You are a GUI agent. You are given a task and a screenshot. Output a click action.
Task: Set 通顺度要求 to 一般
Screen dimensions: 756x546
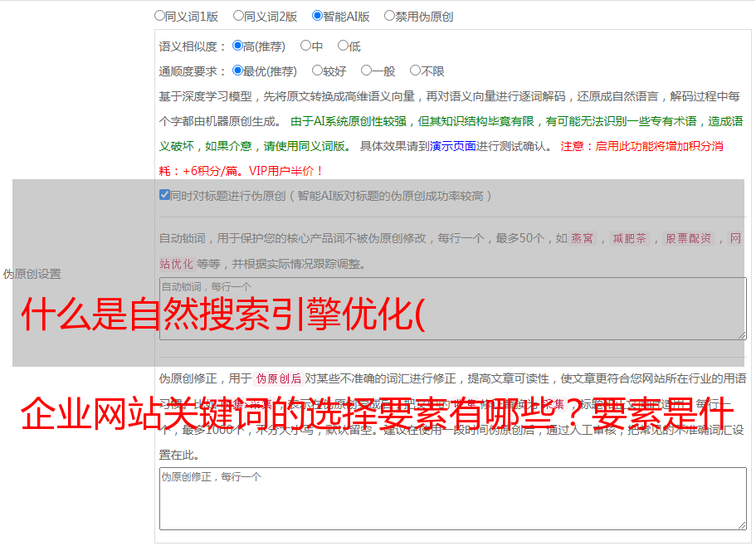pos(367,71)
